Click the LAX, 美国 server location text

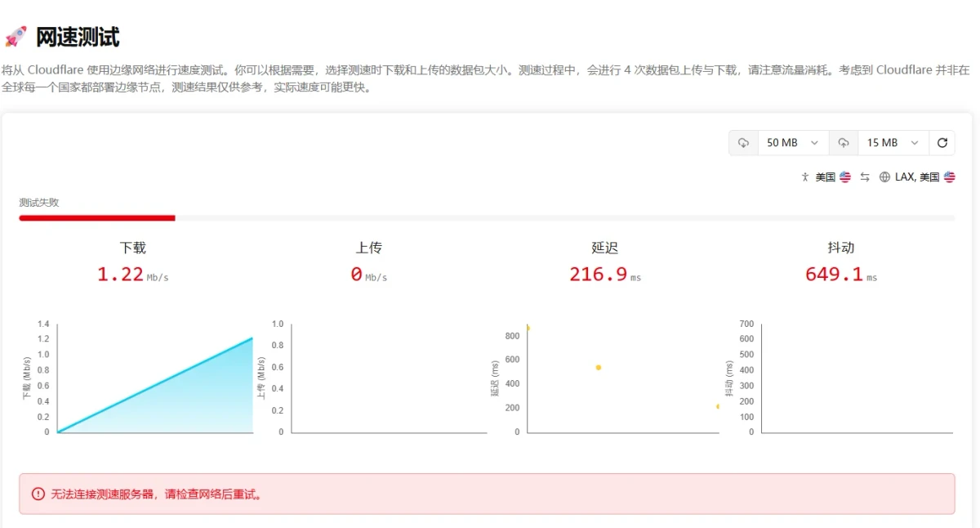(917, 177)
